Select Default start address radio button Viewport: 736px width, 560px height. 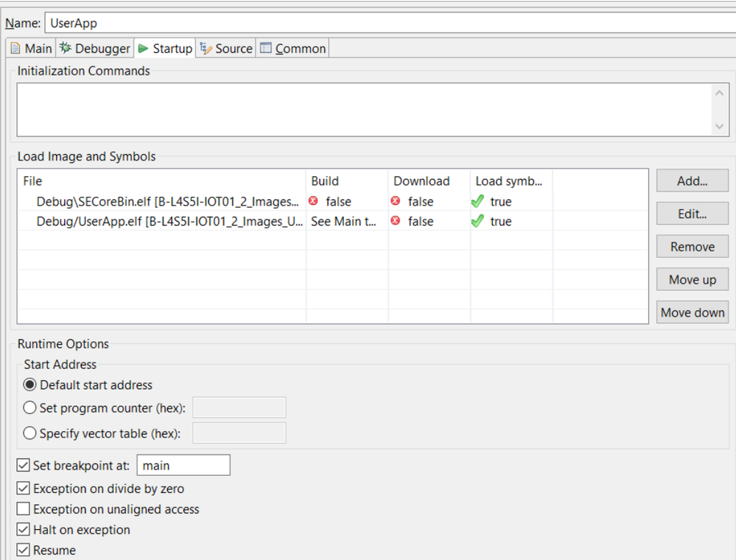[x=29, y=385]
